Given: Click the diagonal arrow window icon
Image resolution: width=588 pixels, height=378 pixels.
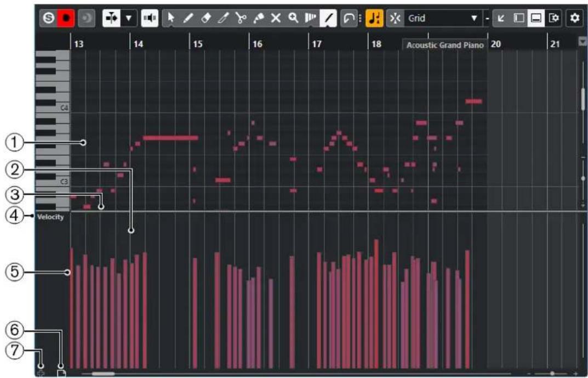Looking at the screenshot, I should pos(501,18).
